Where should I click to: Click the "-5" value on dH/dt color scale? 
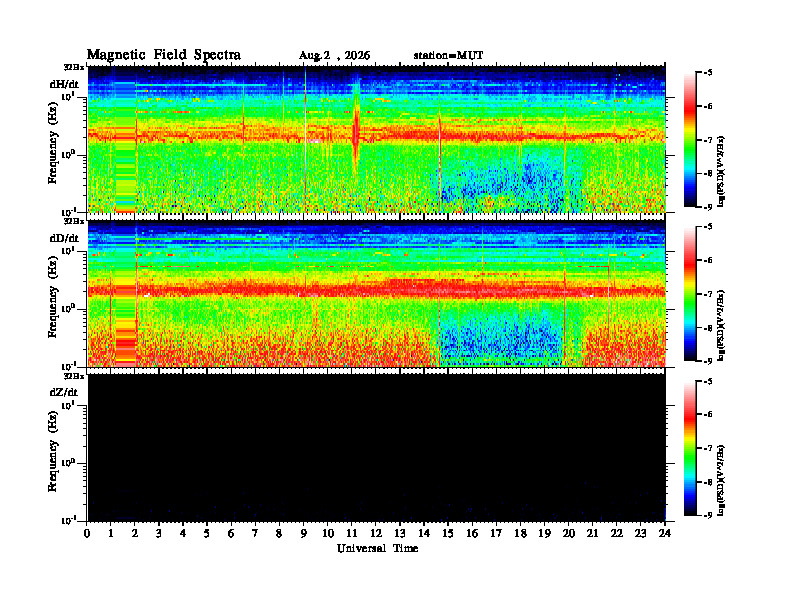tap(708, 73)
